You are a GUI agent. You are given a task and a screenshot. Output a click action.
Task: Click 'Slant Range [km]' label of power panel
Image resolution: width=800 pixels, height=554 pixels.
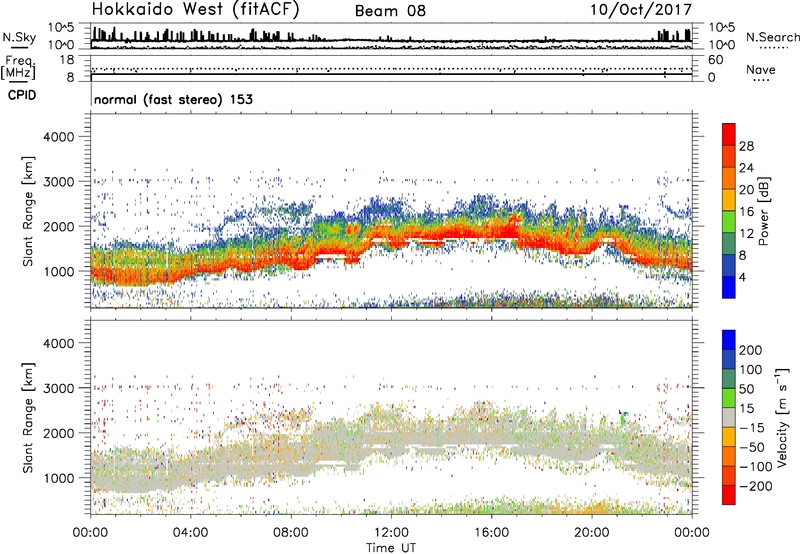point(28,211)
